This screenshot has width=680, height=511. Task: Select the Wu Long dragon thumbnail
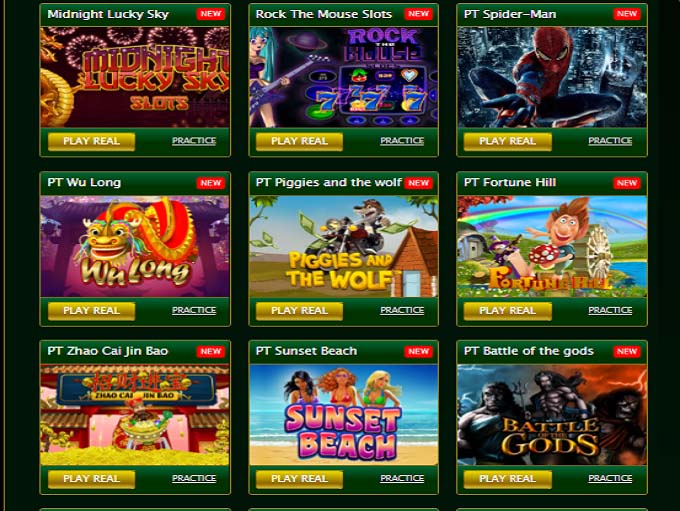tap(135, 246)
